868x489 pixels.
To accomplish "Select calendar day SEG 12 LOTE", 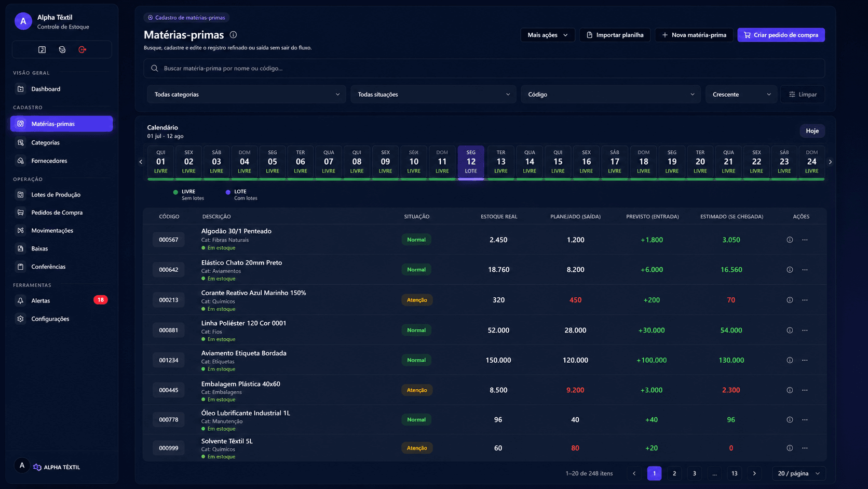I will 471,162.
